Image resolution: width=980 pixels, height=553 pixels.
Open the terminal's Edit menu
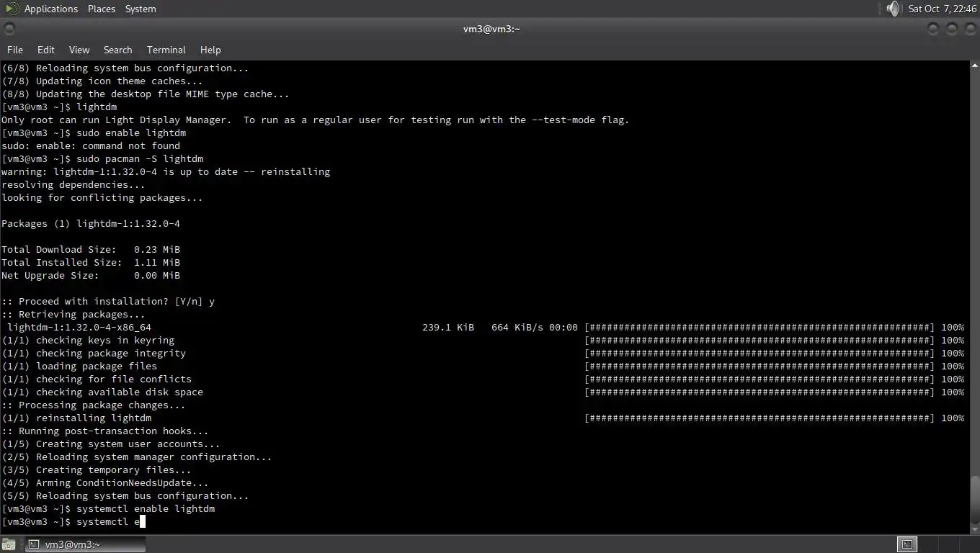pos(46,50)
